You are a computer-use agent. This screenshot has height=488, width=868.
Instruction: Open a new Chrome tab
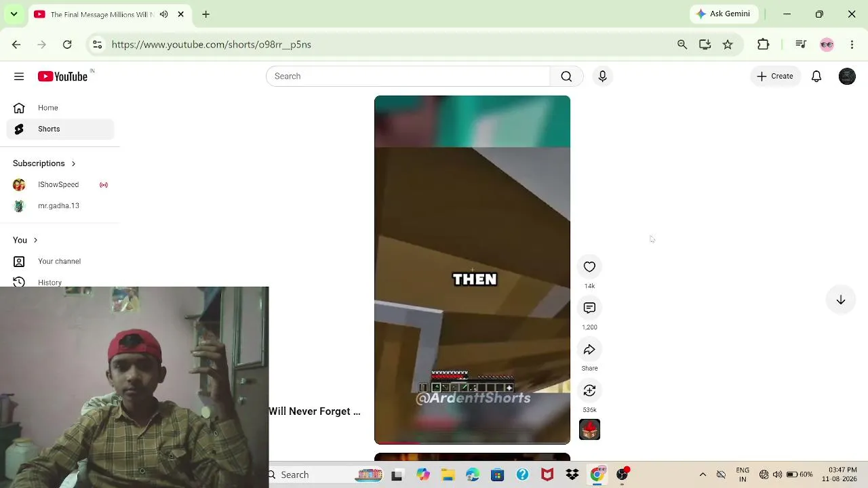click(205, 14)
